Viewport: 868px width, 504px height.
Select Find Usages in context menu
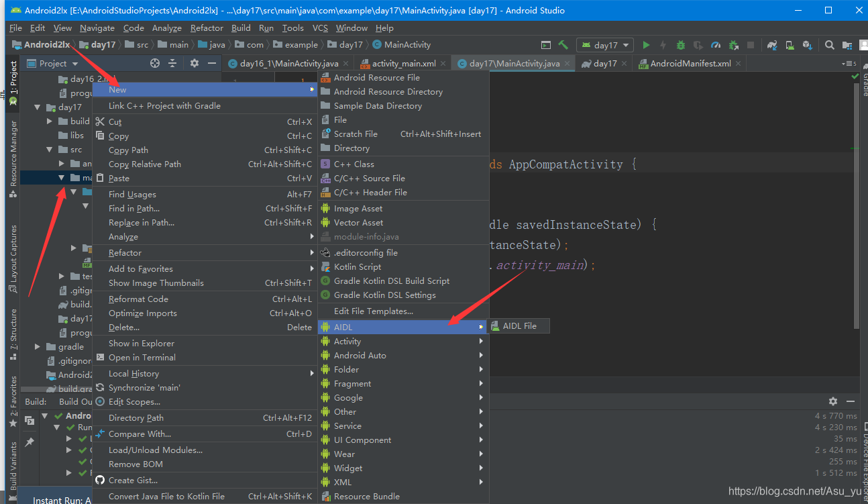(x=205, y=194)
